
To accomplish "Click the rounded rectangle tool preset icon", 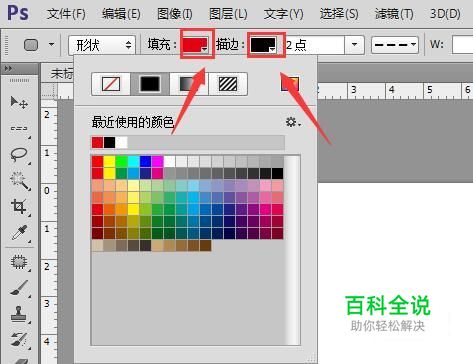I will coord(31,45).
